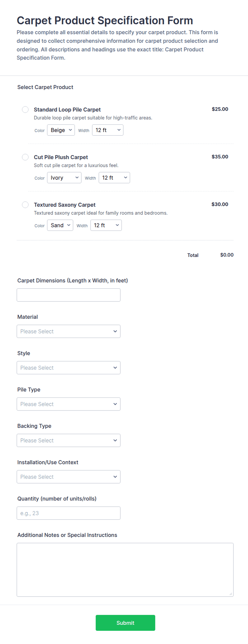The width and height of the screenshot is (248, 644).
Task: Select Textured Saxony Carpet radio button
Action: point(25,205)
